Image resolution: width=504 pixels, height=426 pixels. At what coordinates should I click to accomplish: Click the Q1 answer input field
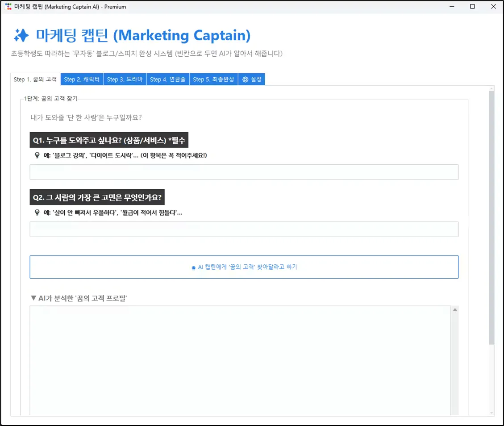click(244, 172)
